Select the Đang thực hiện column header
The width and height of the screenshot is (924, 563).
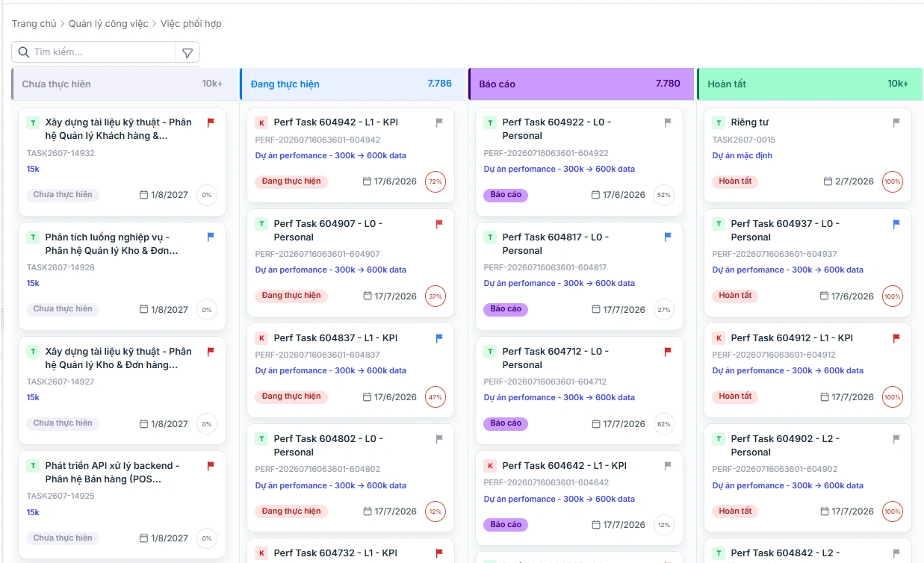click(x=352, y=84)
